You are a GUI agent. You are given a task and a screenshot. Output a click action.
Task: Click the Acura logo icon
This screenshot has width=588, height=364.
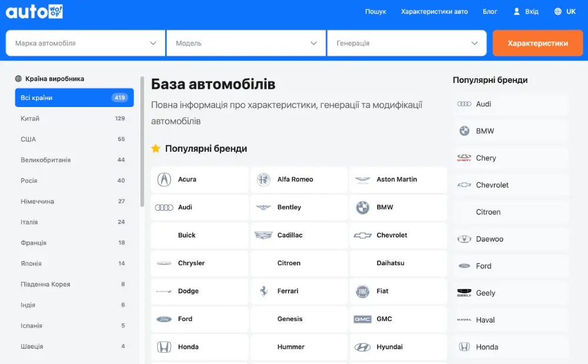click(x=164, y=179)
